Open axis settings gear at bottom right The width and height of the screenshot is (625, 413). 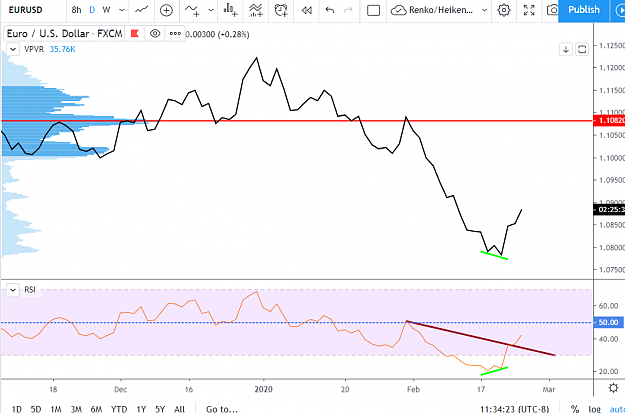[613, 388]
